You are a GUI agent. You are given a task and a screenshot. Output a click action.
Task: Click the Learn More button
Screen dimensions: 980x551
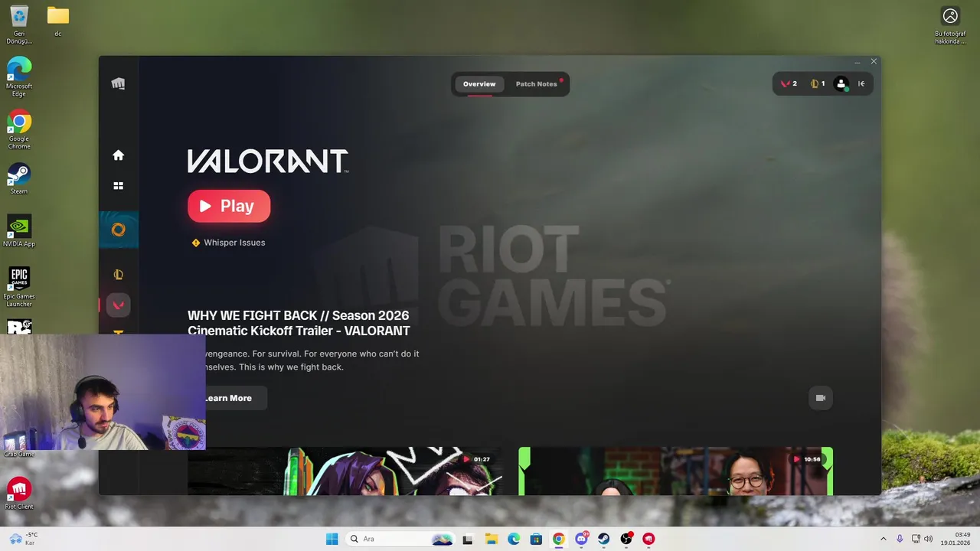pyautogui.click(x=227, y=398)
